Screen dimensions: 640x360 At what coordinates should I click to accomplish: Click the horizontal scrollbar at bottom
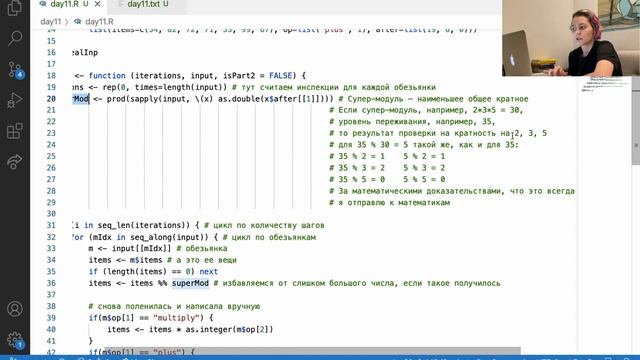[x=313, y=351]
